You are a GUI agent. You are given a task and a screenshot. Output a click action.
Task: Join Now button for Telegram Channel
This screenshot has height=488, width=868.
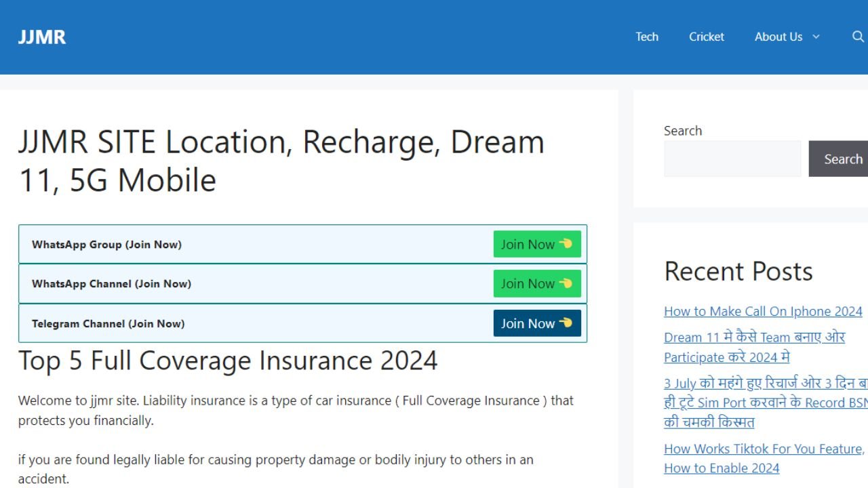click(x=537, y=323)
